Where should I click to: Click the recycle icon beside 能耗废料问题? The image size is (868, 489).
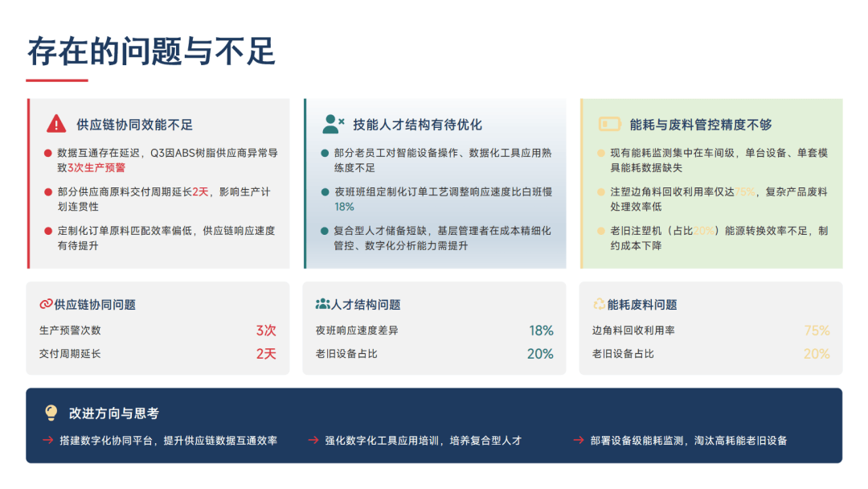tap(599, 304)
